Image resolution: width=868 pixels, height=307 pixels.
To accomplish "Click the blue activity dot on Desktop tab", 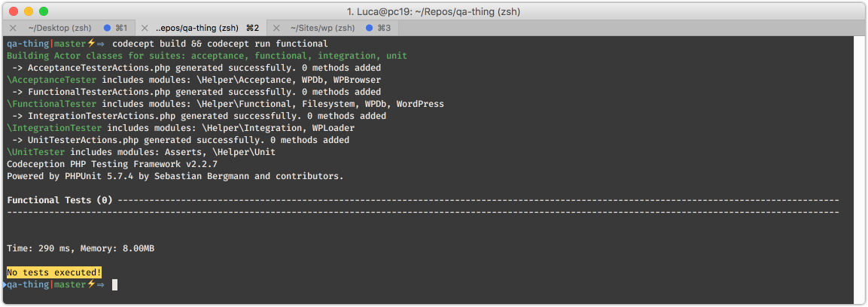I will point(108,28).
